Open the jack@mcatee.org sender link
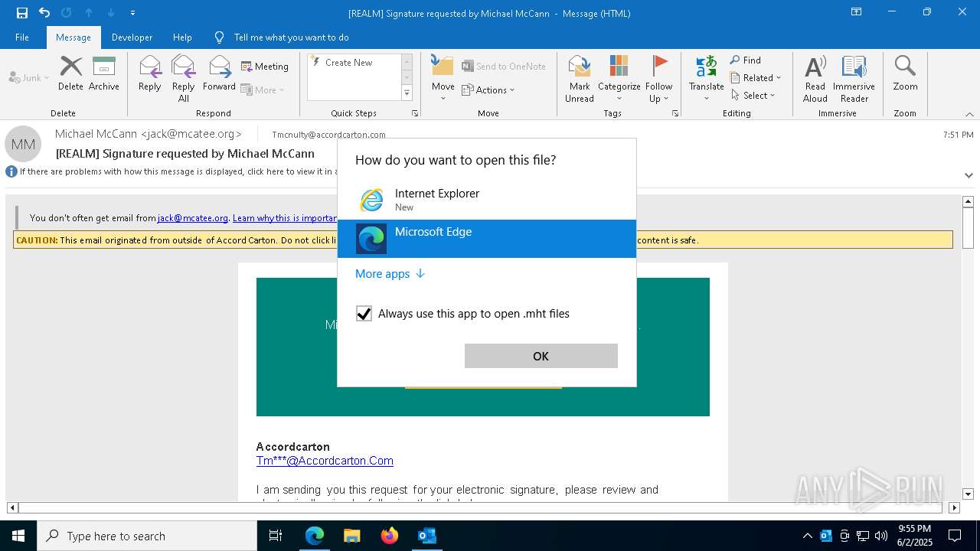This screenshot has width=980, height=551. coord(193,218)
